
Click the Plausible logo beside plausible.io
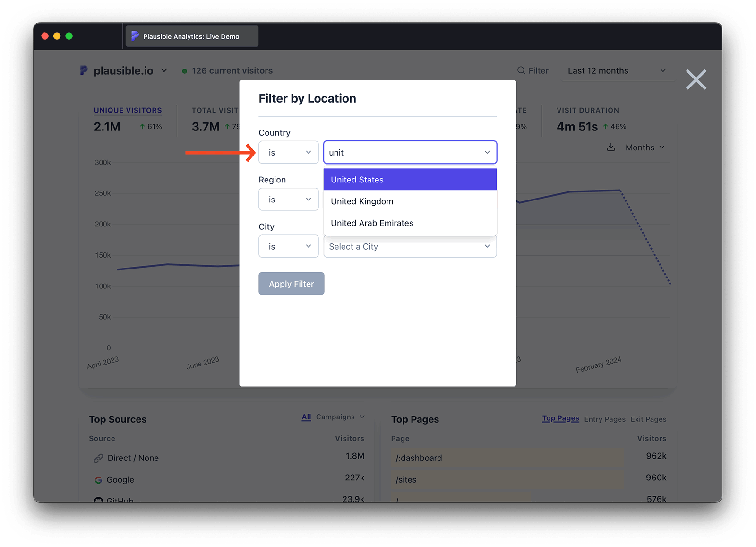tap(84, 70)
